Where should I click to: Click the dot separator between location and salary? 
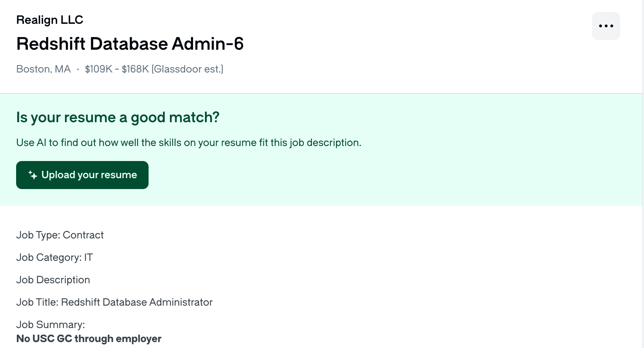[78, 69]
